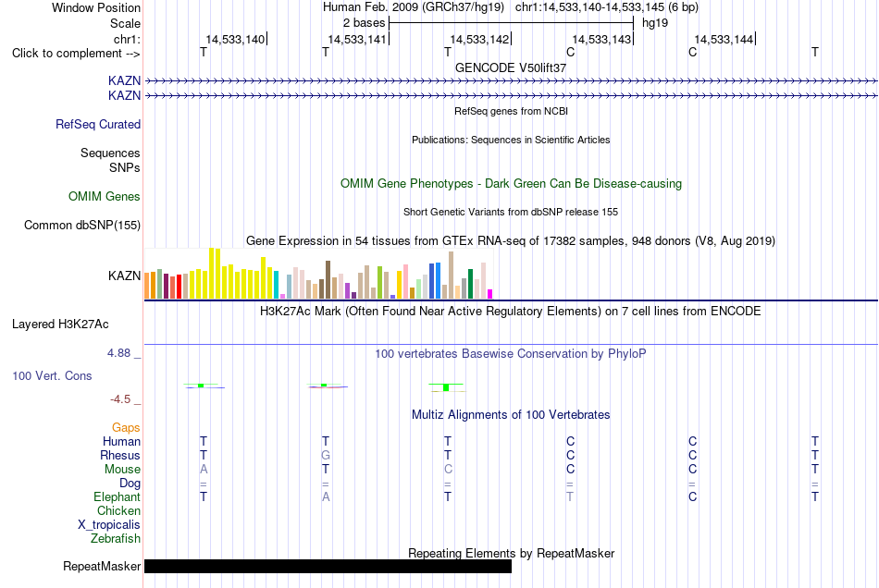Click the PhyloP Basewise Conservation title
Screen dimensions: 879x588
(x=511, y=353)
